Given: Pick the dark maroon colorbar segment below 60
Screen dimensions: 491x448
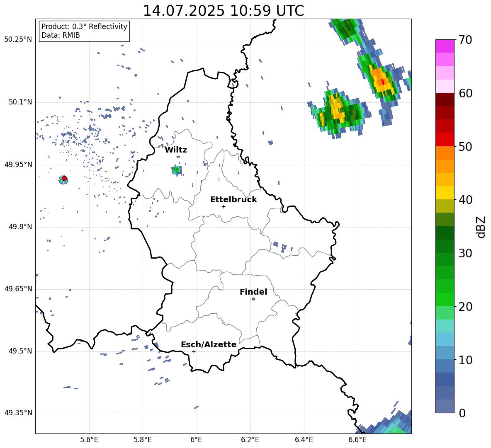Looking at the screenshot, I should 445,99.
